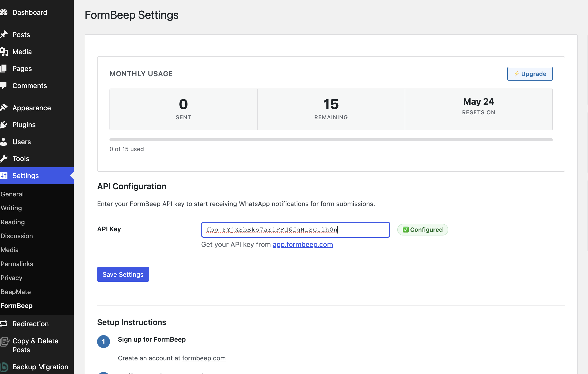Open the formbeep.com signup link

204,358
